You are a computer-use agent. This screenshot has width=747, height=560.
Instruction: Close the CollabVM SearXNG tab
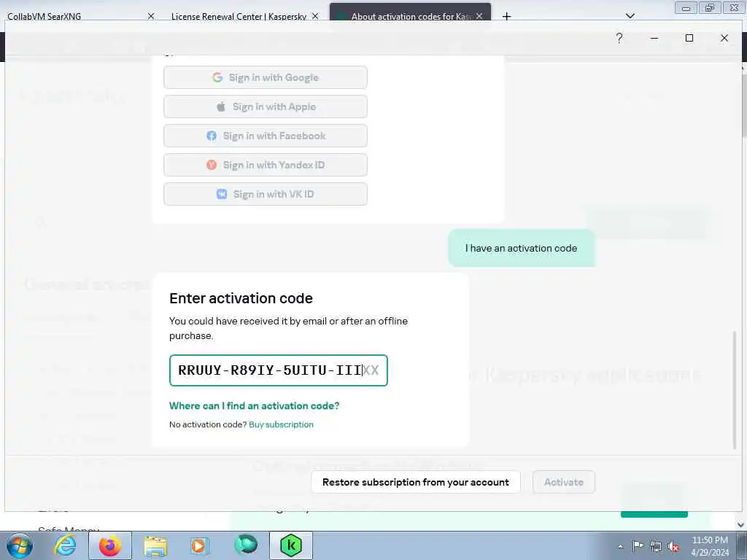pyautogui.click(x=151, y=16)
